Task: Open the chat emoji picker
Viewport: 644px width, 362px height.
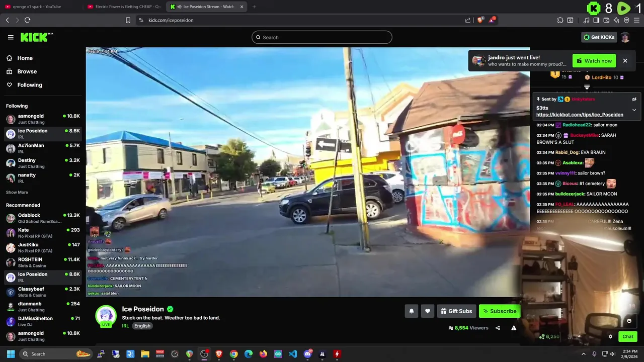Action: click(629, 321)
